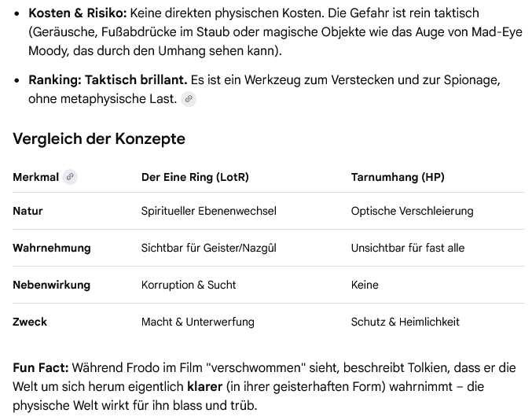Select the "Zweck" row label
This screenshot has height=420, width=532.
click(30, 322)
